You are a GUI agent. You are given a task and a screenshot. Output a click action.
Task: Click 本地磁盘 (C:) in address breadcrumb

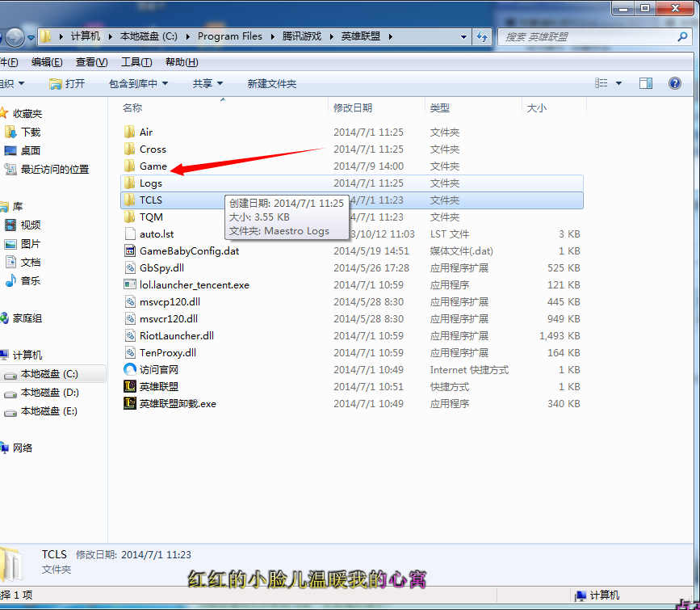click(149, 36)
